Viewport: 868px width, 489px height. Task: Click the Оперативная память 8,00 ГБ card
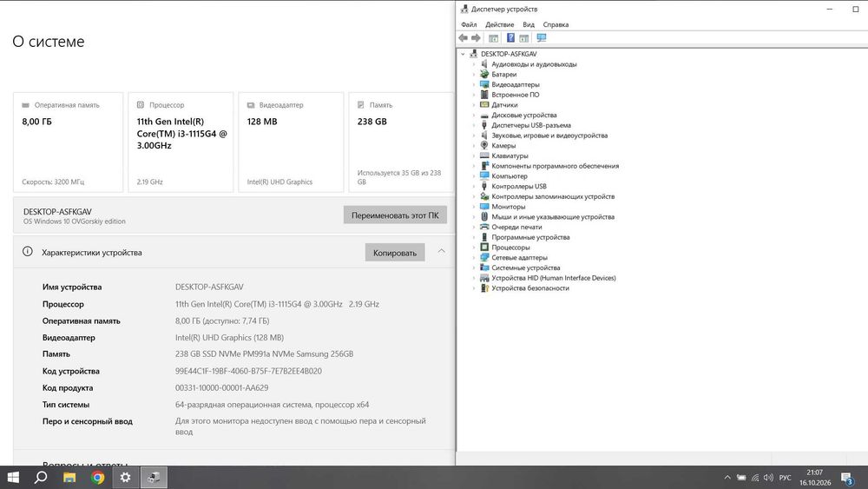[x=68, y=142]
